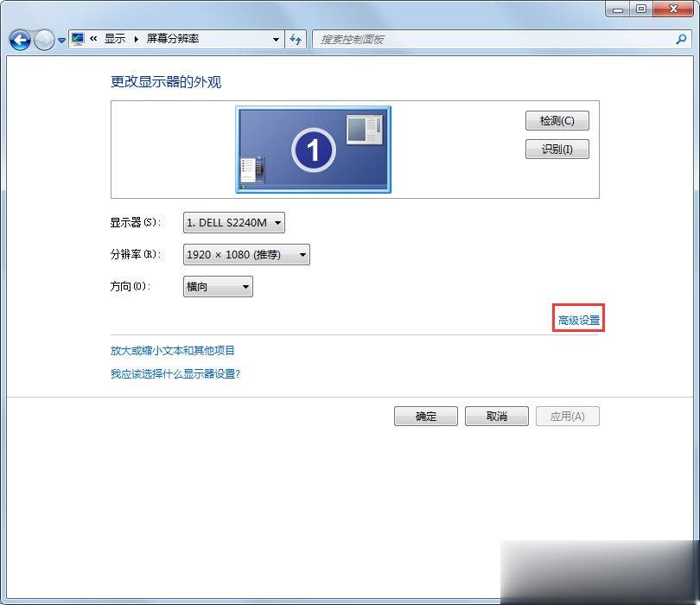This screenshot has width=700, height=605.
Task: Close the screen resolution window
Action: point(673,9)
